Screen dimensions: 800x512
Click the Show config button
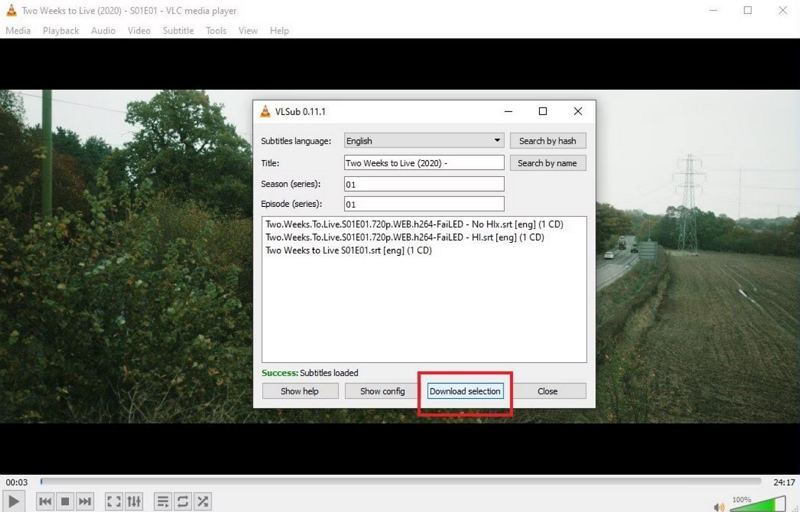coord(383,391)
